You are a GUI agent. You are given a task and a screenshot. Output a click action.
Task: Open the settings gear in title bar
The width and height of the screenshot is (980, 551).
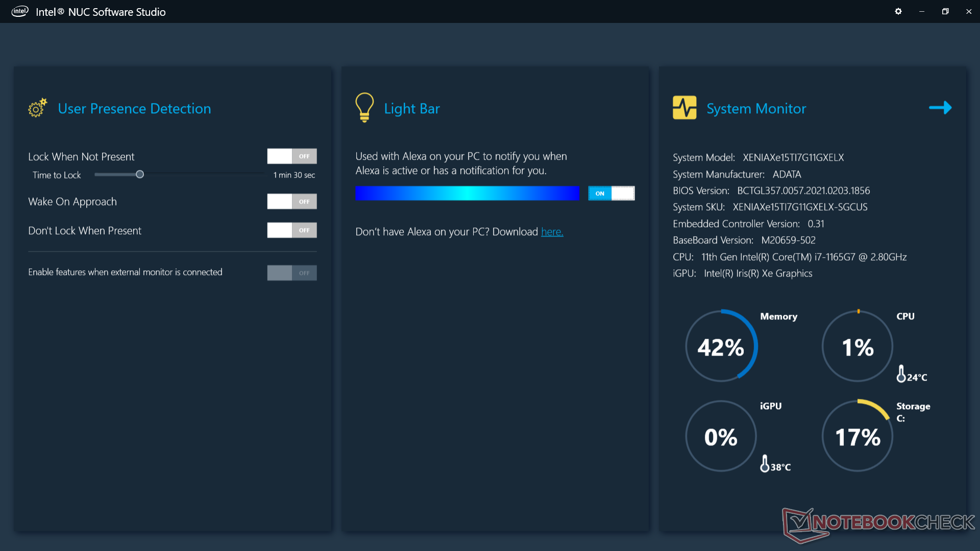pos(898,11)
